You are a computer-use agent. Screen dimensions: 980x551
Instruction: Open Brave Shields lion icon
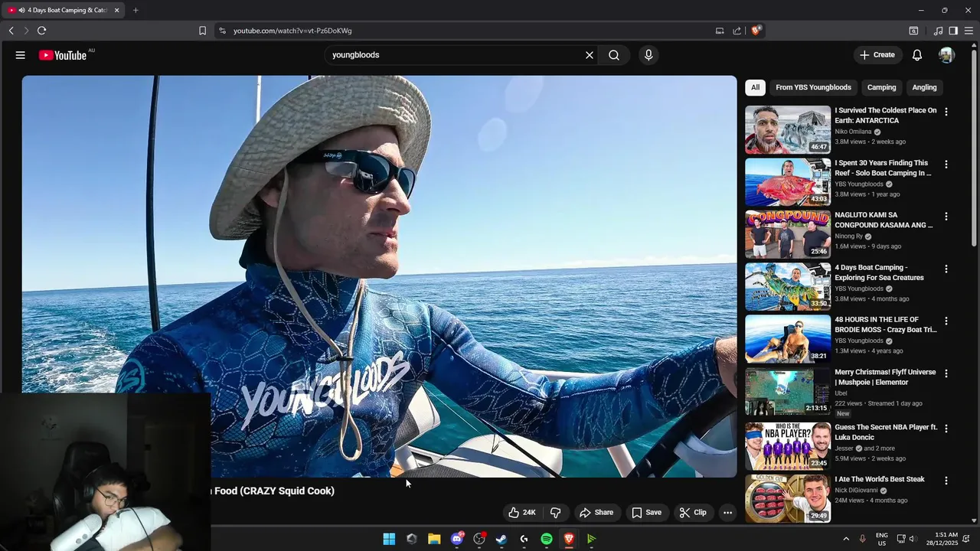[x=756, y=31]
